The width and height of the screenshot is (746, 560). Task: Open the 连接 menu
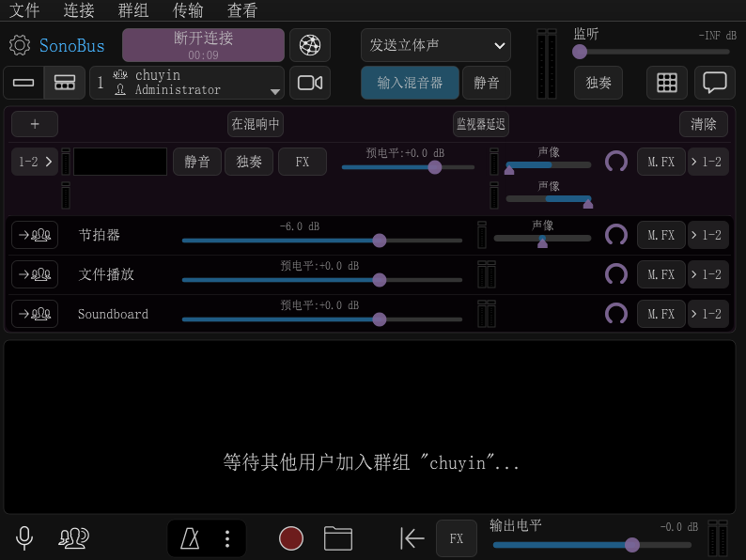[x=79, y=10]
